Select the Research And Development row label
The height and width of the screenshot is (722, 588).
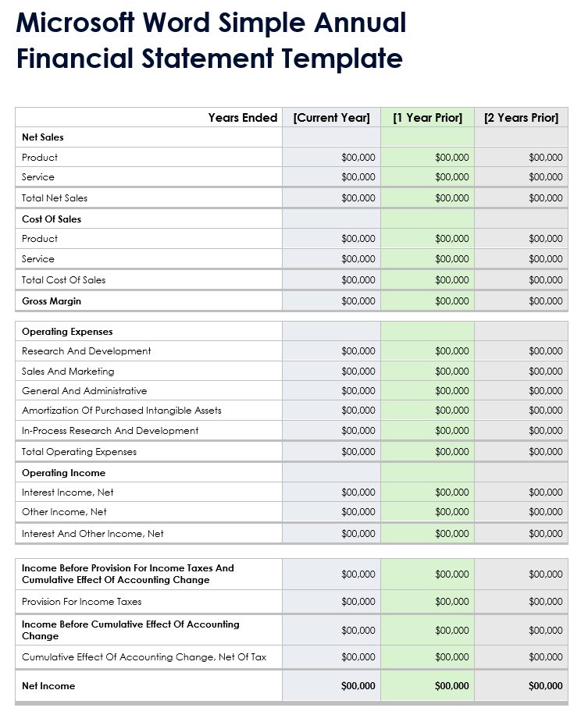coord(87,351)
